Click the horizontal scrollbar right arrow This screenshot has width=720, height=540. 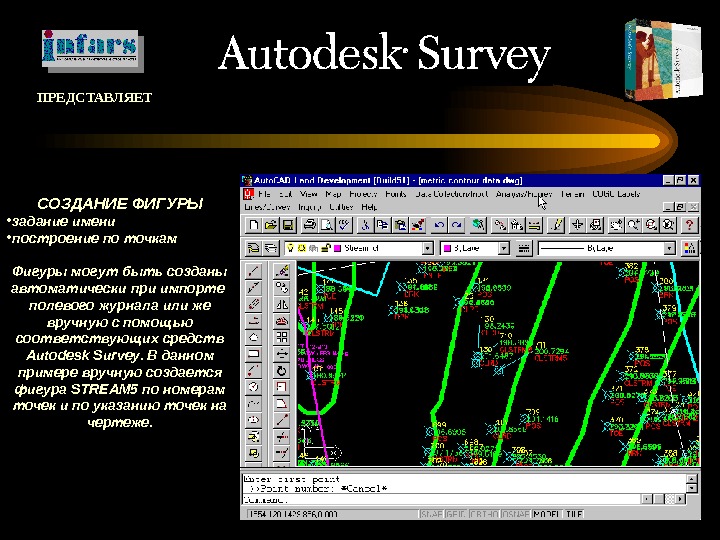click(x=680, y=499)
